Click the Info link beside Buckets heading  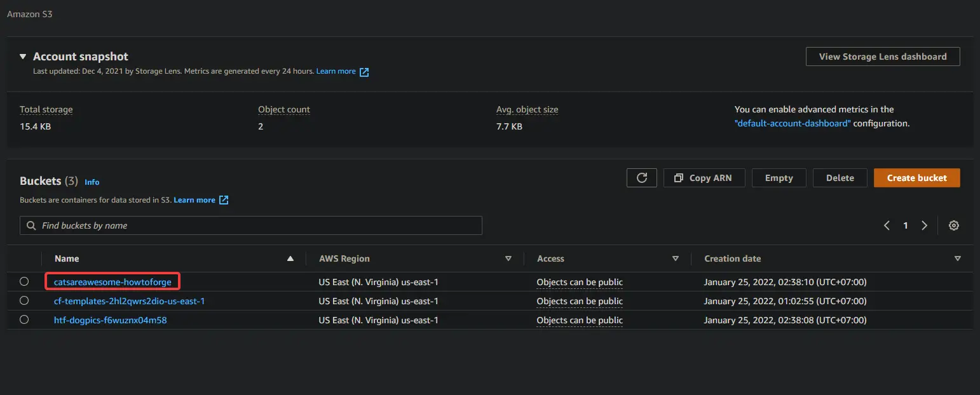click(92, 182)
